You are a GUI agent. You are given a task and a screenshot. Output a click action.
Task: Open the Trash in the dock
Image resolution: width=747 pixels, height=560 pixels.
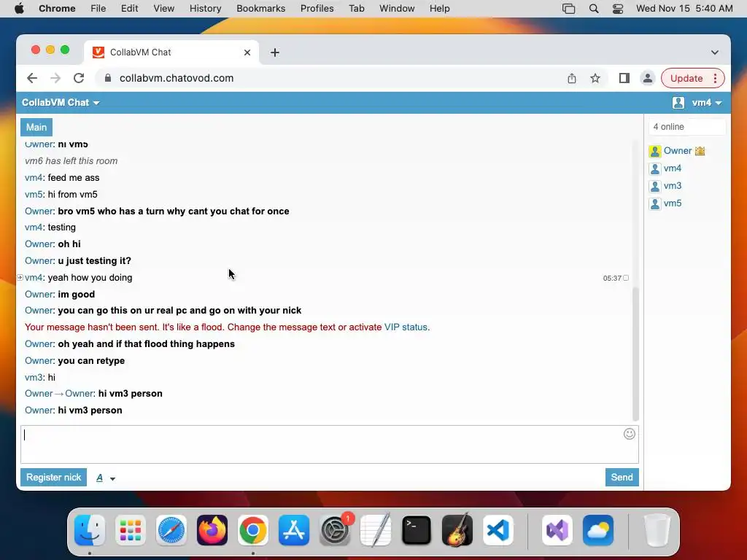pyautogui.click(x=657, y=530)
